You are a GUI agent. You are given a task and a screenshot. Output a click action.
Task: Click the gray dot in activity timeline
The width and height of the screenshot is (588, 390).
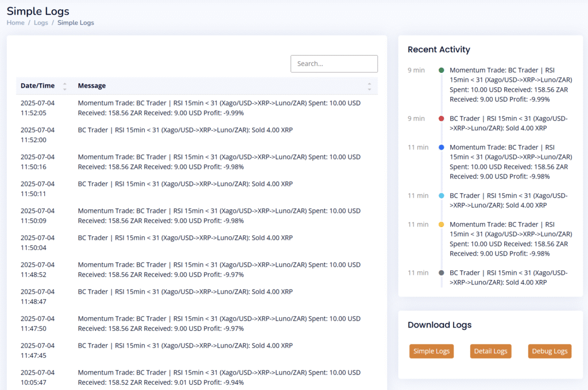(x=441, y=273)
